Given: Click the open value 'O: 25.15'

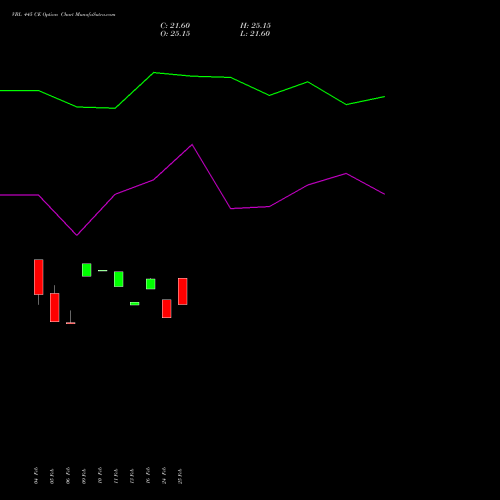Looking at the screenshot, I should (175, 34).
